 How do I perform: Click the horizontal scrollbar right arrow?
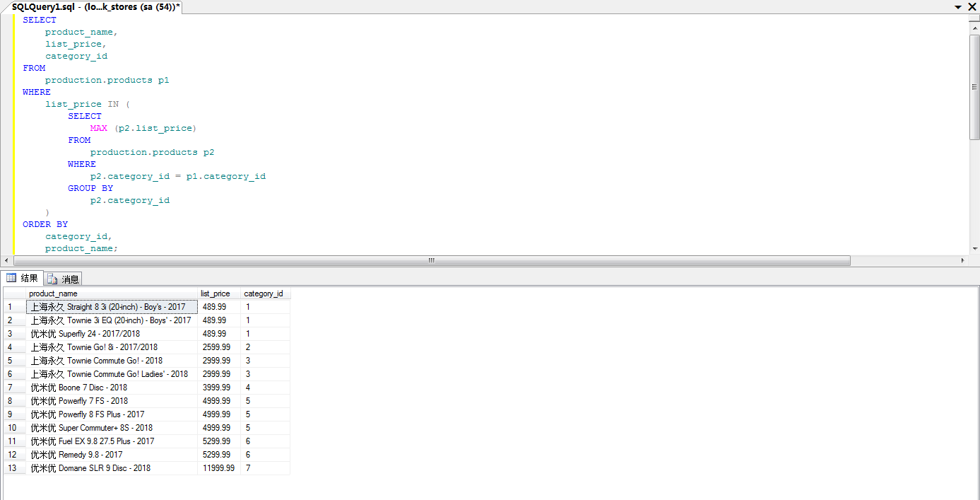pos(963,260)
